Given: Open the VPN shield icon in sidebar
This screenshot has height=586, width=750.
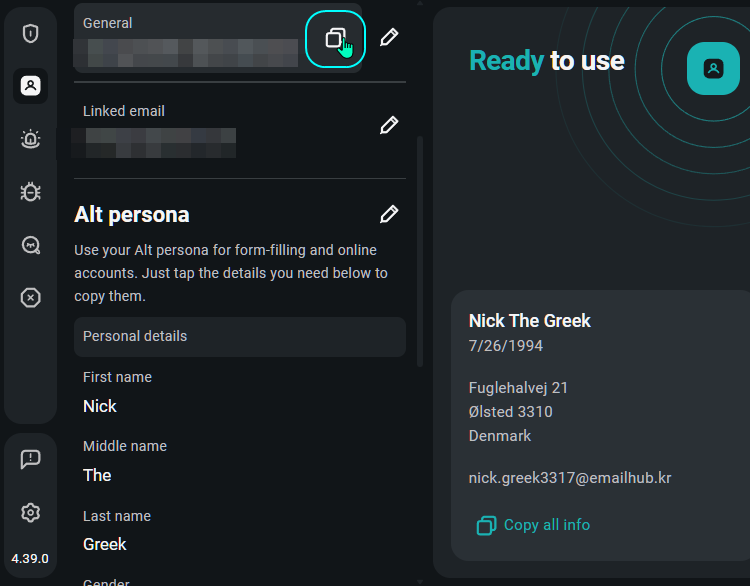Looking at the screenshot, I should click(31, 33).
